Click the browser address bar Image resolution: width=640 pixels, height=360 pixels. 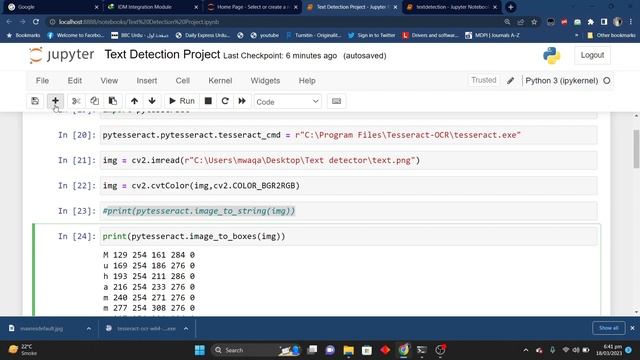point(273,22)
